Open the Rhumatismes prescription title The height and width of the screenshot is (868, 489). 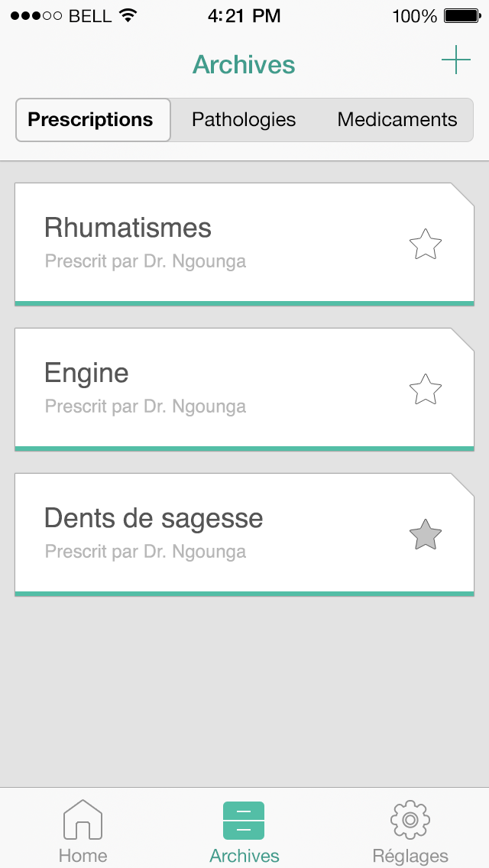tap(128, 228)
